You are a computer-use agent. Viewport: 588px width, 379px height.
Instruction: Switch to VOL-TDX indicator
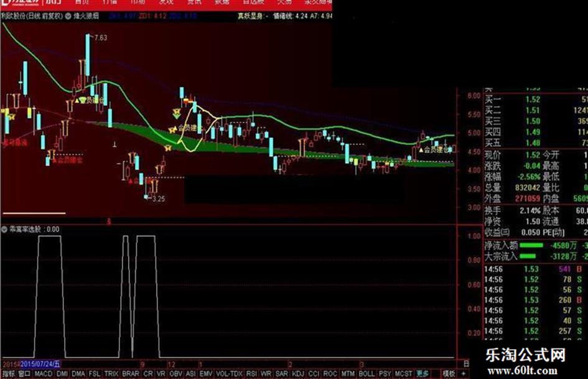tap(229, 374)
